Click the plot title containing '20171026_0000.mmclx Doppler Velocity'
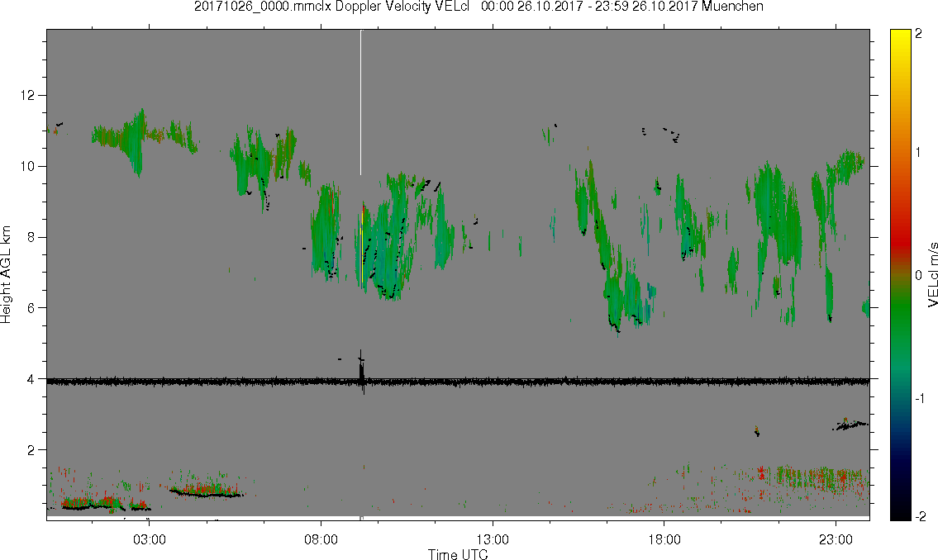 [479, 7]
